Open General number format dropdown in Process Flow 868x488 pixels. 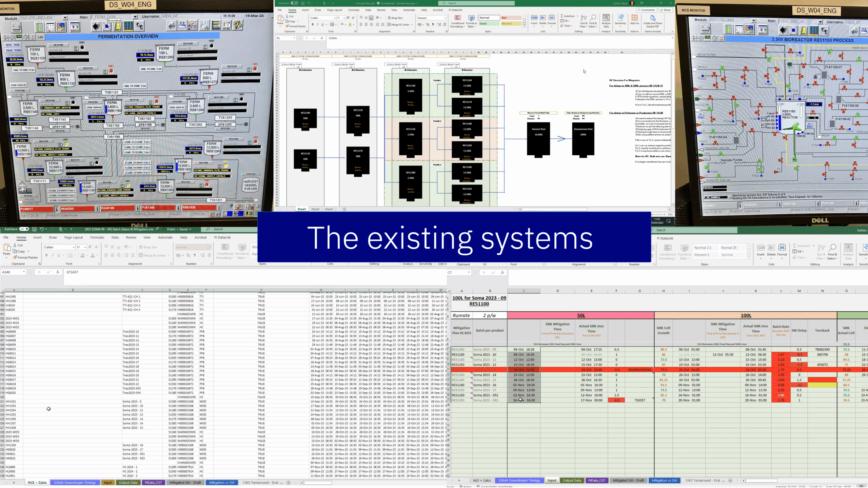[445, 18]
